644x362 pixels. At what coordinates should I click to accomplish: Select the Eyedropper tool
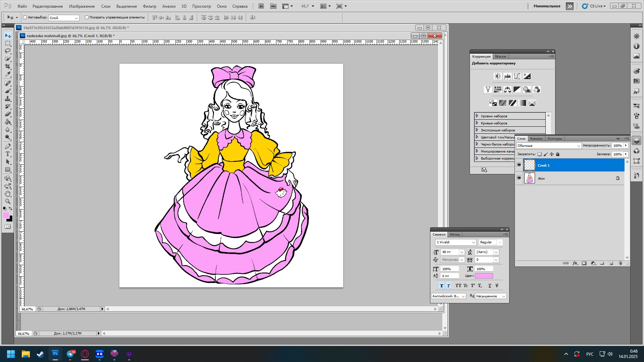(8, 74)
